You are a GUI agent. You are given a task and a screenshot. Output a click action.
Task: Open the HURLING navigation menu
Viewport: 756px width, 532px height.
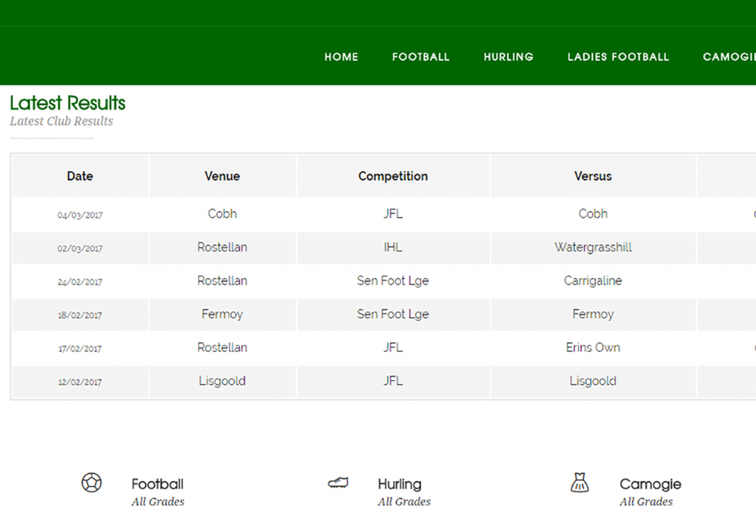(x=509, y=57)
